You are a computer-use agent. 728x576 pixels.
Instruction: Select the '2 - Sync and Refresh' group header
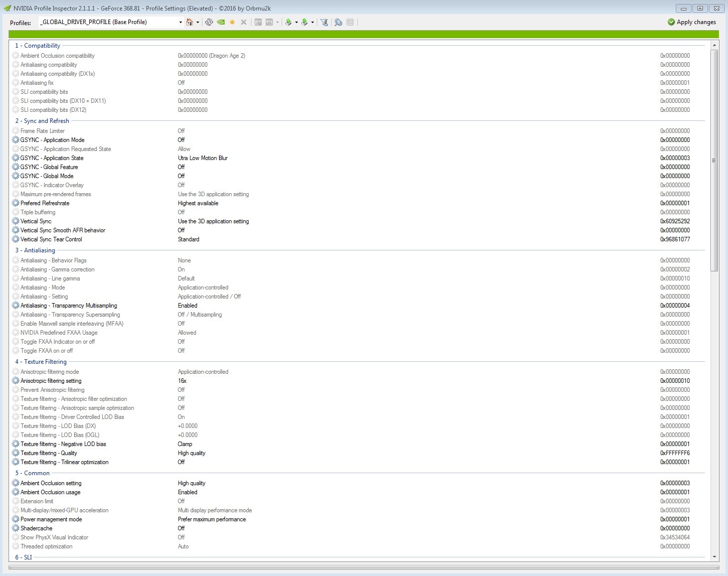coord(42,121)
